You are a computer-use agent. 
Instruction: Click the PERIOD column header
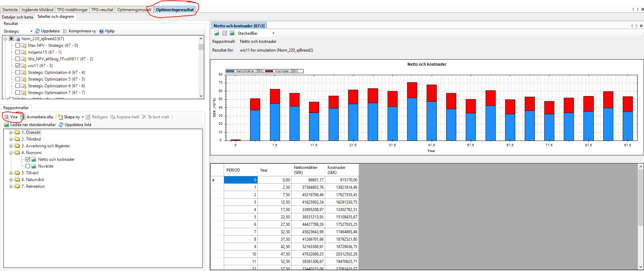(x=241, y=170)
